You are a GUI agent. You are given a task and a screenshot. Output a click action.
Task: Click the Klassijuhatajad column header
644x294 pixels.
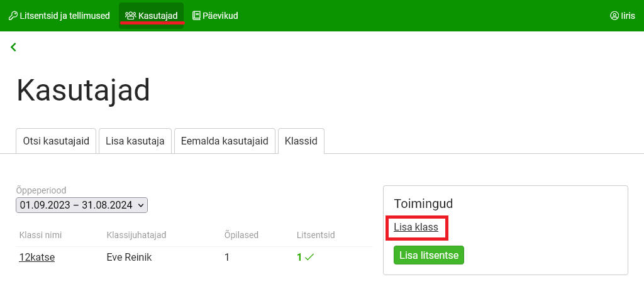pos(136,235)
